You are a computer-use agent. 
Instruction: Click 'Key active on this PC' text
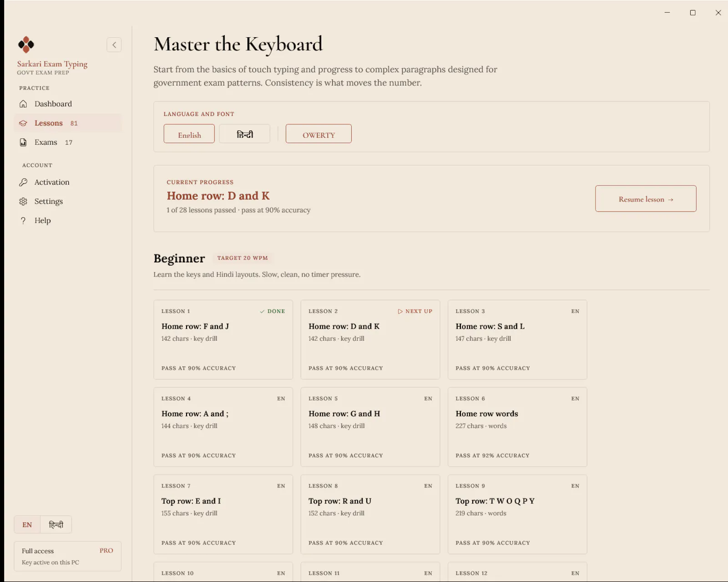click(51, 562)
